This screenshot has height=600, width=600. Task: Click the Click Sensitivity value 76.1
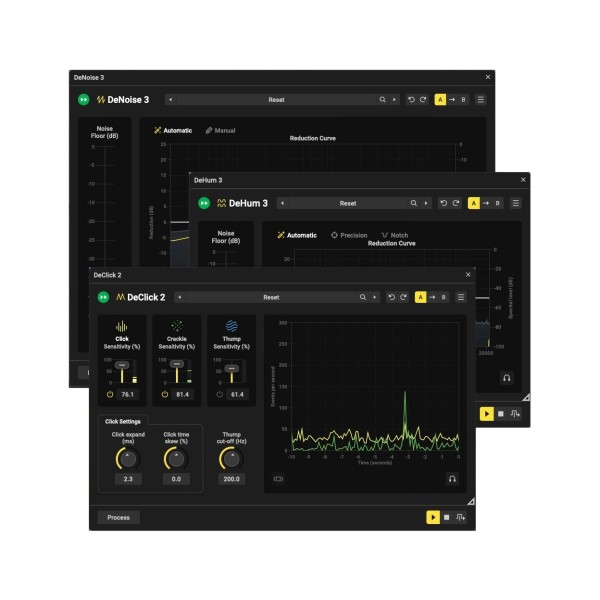tap(127, 395)
